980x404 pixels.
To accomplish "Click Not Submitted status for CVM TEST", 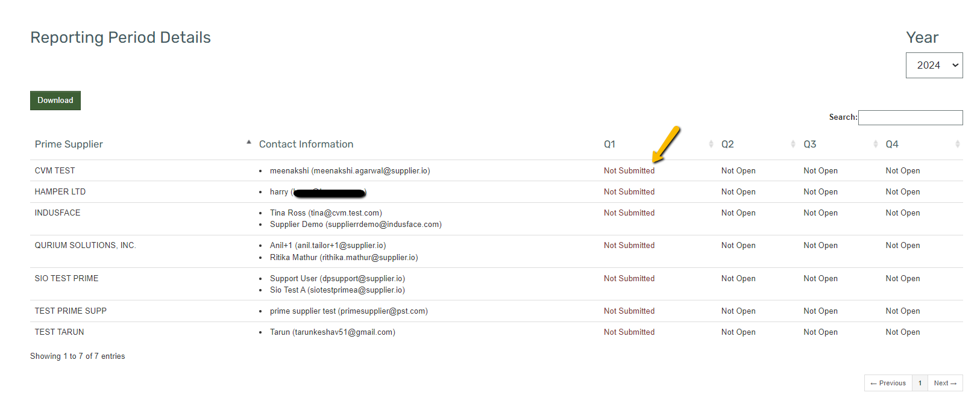I will pyautogui.click(x=629, y=171).
